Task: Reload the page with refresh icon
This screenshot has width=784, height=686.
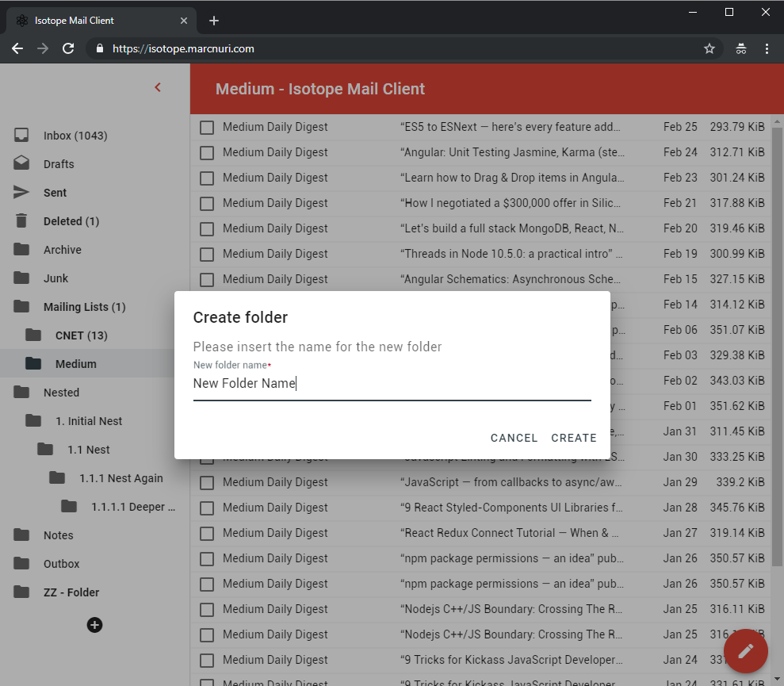Action: pyautogui.click(x=68, y=48)
